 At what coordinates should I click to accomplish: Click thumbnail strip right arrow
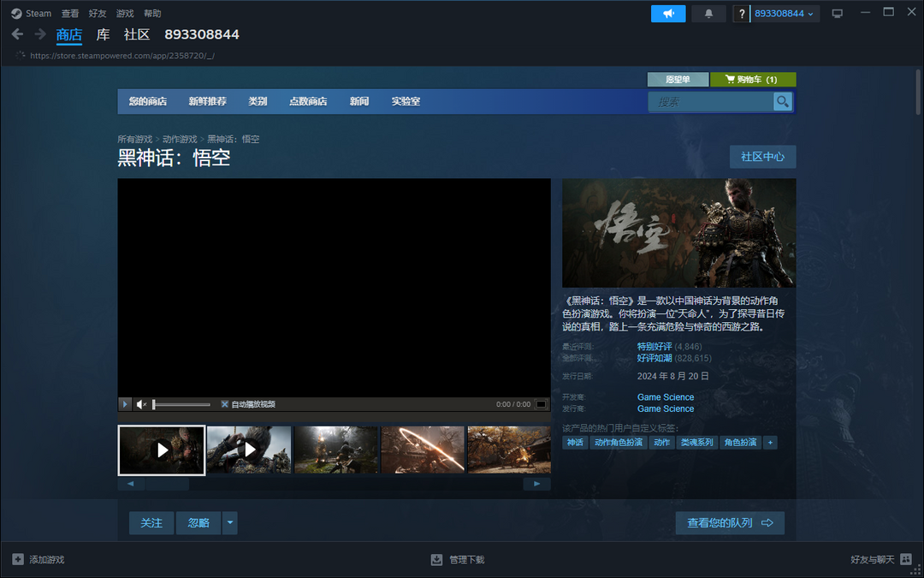pyautogui.click(x=536, y=484)
